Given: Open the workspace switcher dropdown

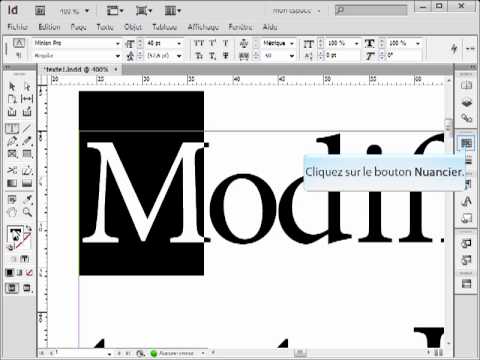Looking at the screenshot, I should point(296,11).
